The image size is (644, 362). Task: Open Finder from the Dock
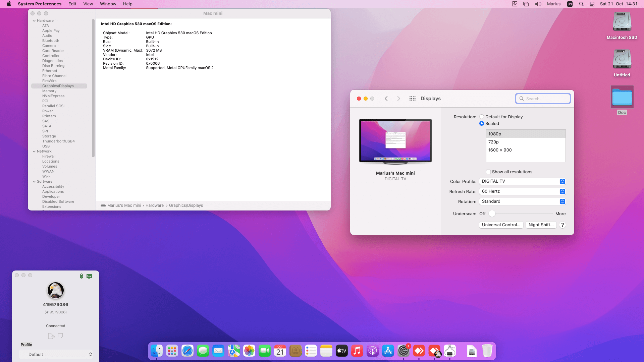157,351
